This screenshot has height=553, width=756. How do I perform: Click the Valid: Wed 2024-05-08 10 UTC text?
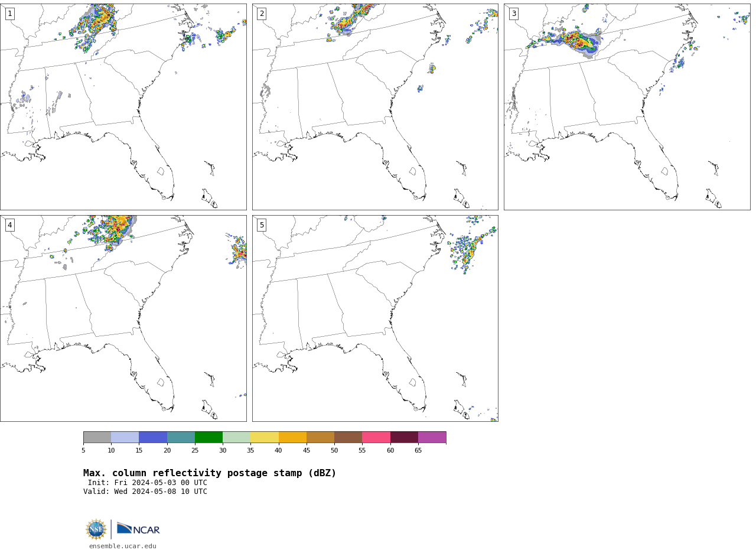point(145,492)
